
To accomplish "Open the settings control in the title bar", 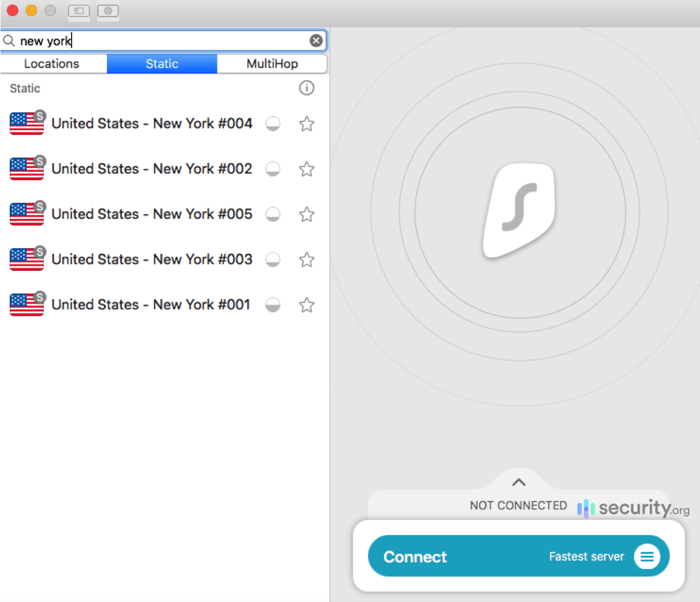I will pyautogui.click(x=108, y=11).
